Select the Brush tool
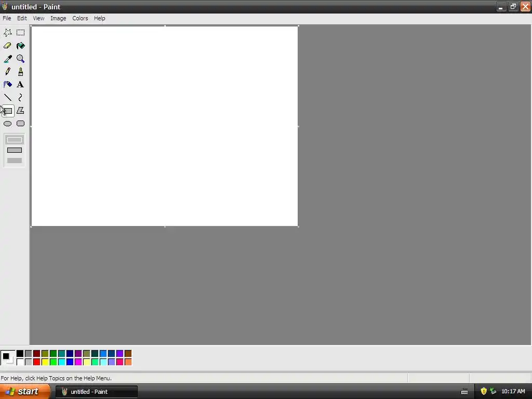Image resolution: width=532 pixels, height=399 pixels. tap(20, 72)
